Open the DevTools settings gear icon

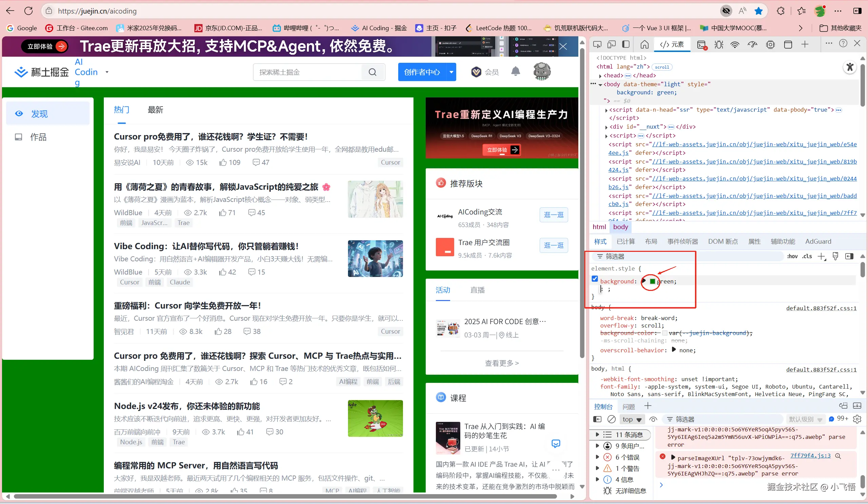(770, 44)
